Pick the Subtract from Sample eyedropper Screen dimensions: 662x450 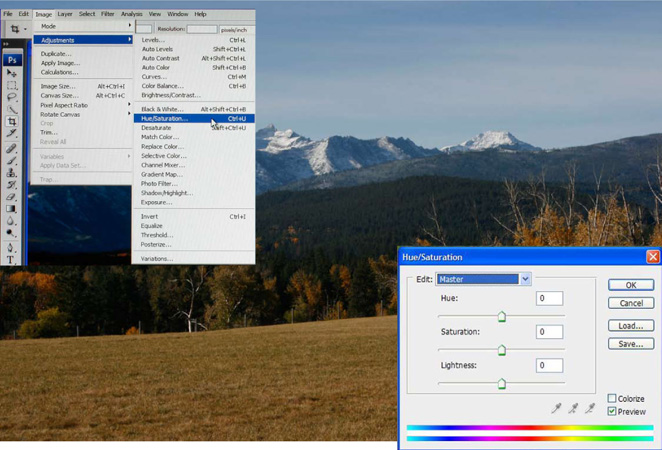coord(591,408)
